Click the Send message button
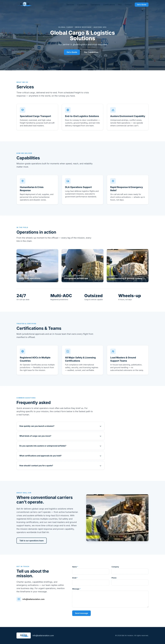Viewport: 165px width, 644px height. (x=81, y=613)
